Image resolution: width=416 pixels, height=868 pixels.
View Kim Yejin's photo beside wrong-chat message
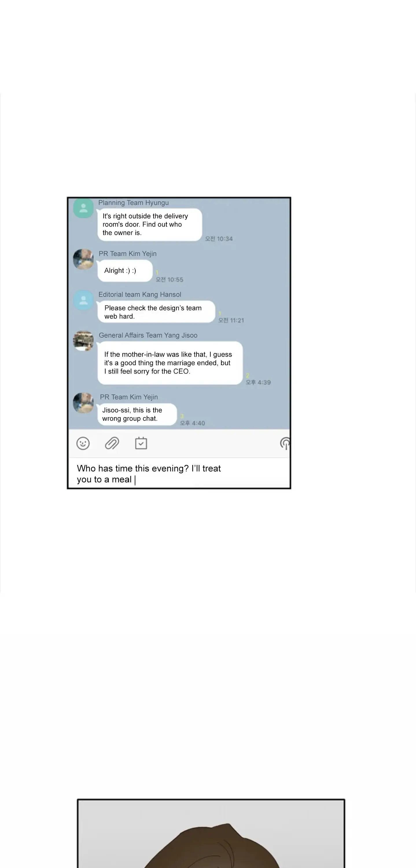pyautogui.click(x=83, y=403)
